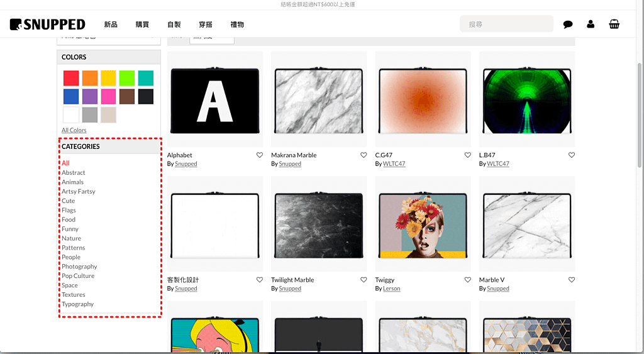Open the 穿搭 menu

206,25
